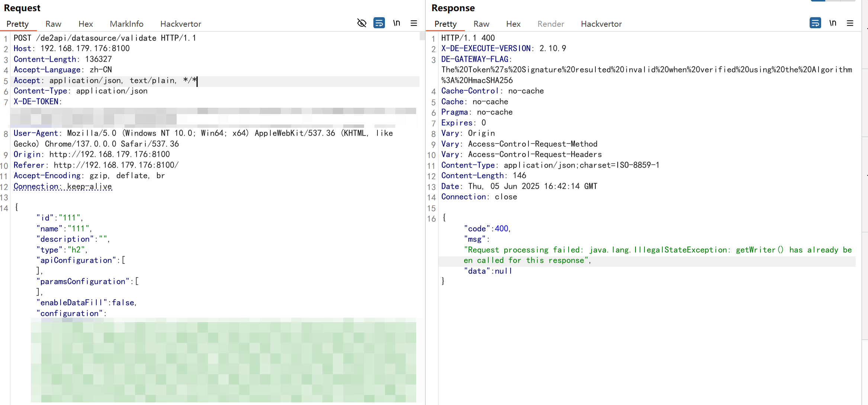The image size is (868, 405).
Task: Toggle word wrap icon in Request panel
Action: point(379,23)
